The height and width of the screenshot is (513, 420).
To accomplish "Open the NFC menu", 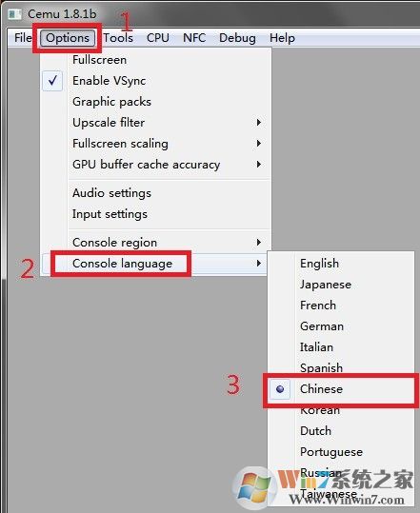I will pos(194,38).
